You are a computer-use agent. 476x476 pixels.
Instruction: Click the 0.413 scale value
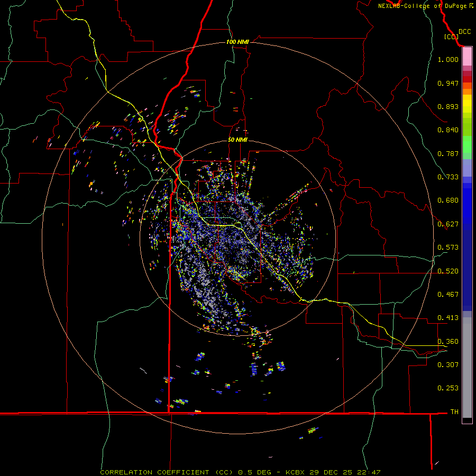tap(448, 318)
